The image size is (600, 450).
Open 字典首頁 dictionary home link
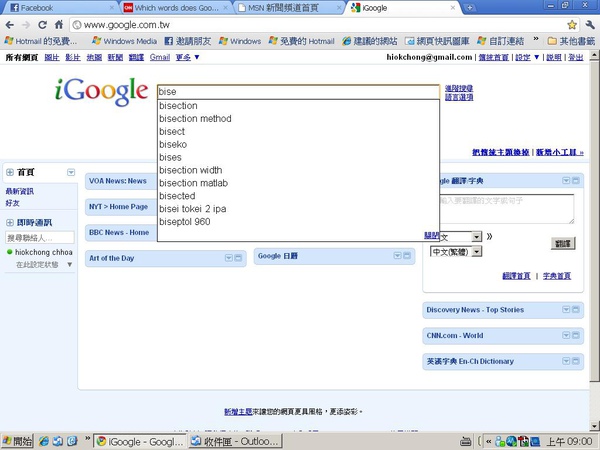[557, 276]
